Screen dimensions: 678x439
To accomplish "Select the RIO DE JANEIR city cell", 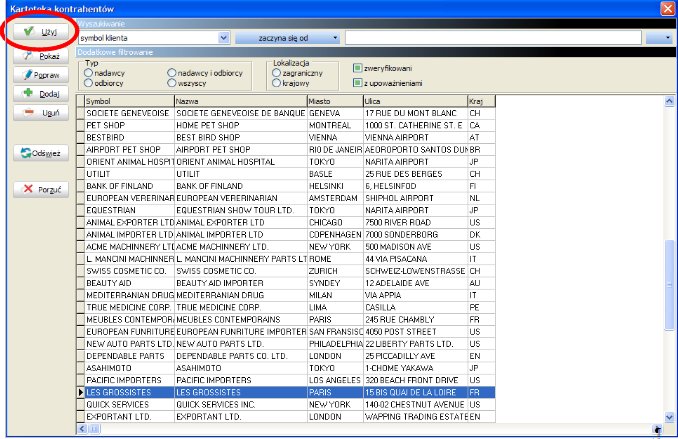I will click(335, 150).
